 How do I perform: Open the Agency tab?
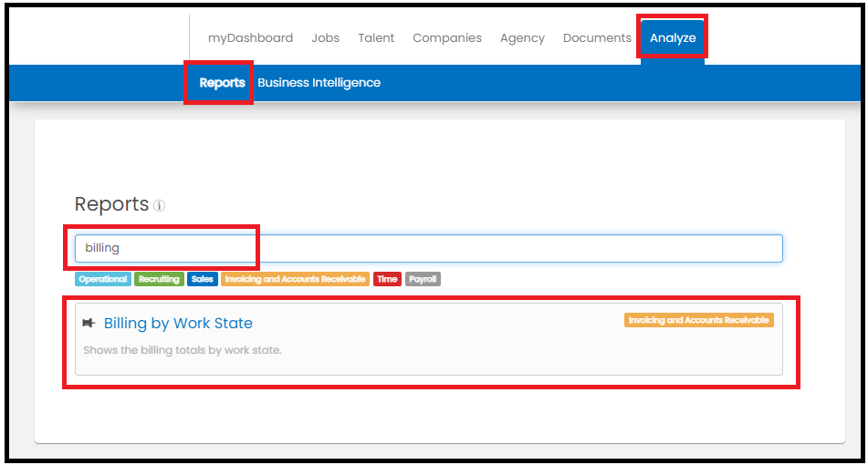click(x=522, y=38)
